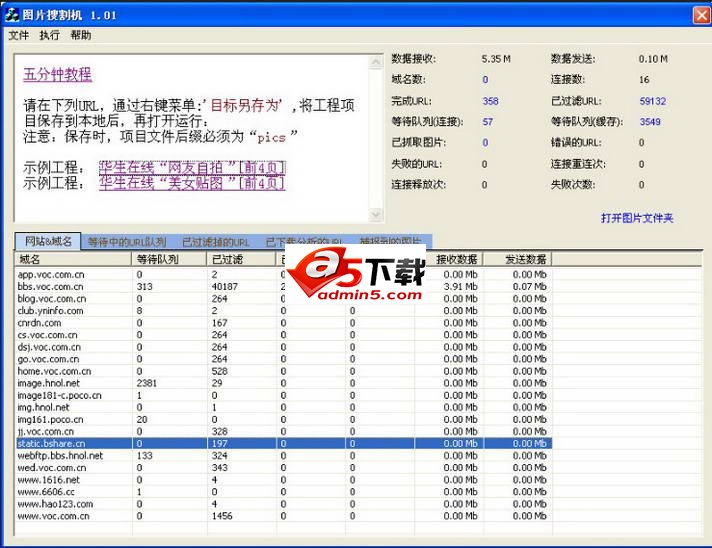Click the 1456 filtered count cell
Screen dimensions: 712x548
tap(222, 516)
